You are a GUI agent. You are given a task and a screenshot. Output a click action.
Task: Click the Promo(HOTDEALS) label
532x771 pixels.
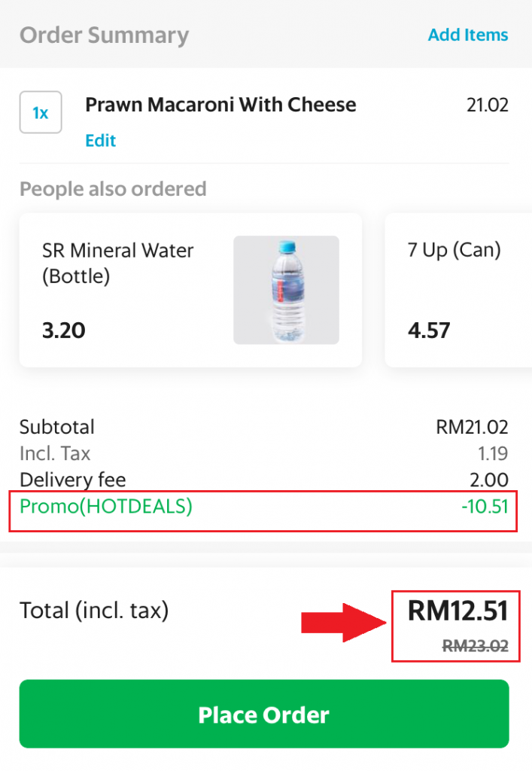tap(106, 507)
